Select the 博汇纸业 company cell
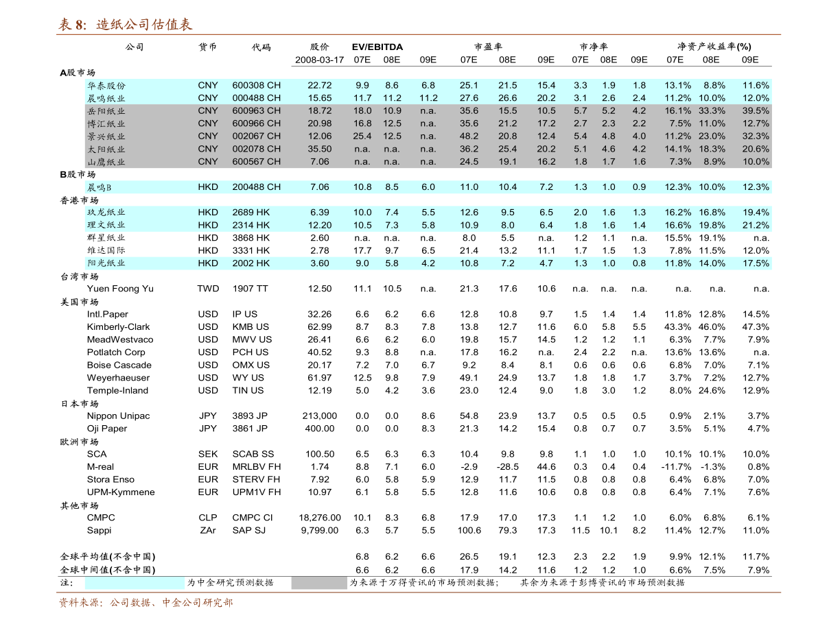The image size is (840, 622). point(106,123)
